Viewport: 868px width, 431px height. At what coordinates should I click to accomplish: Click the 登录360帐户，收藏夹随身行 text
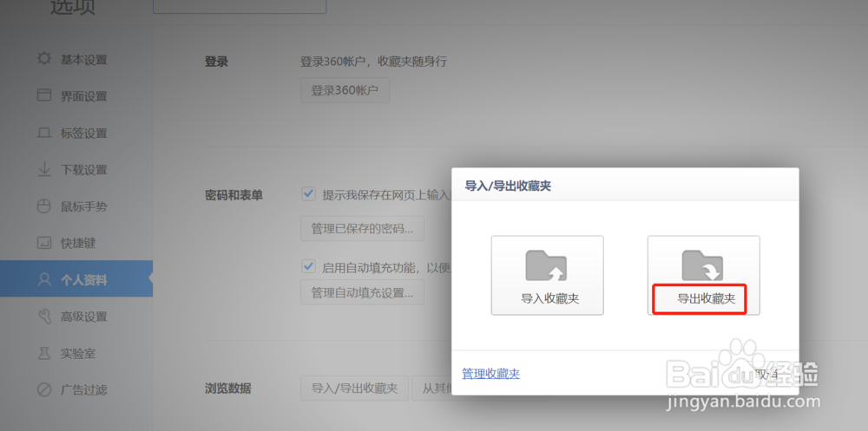pos(373,62)
